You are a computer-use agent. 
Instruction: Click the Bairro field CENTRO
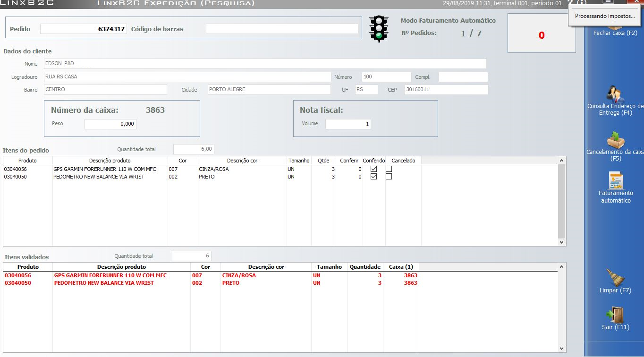pyautogui.click(x=105, y=90)
